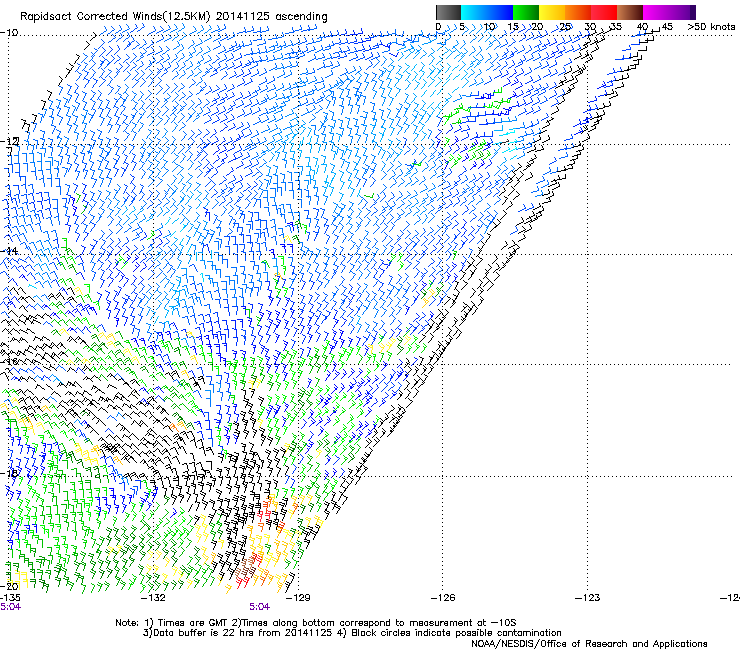Click the magenta 40-45 knots legend swatch
Screen dimensions: 740x650
pos(656,12)
